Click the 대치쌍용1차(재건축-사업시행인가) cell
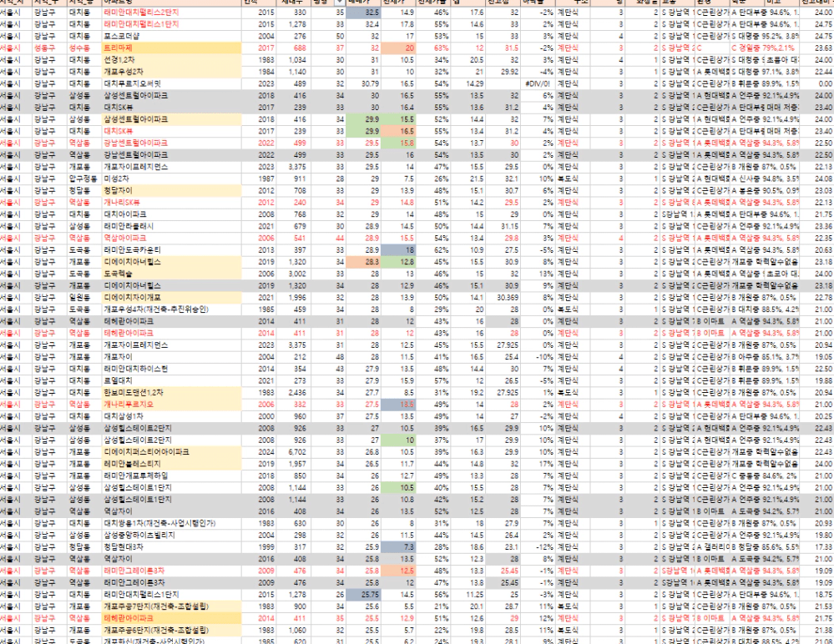This screenshot has height=644, width=834. point(172,523)
